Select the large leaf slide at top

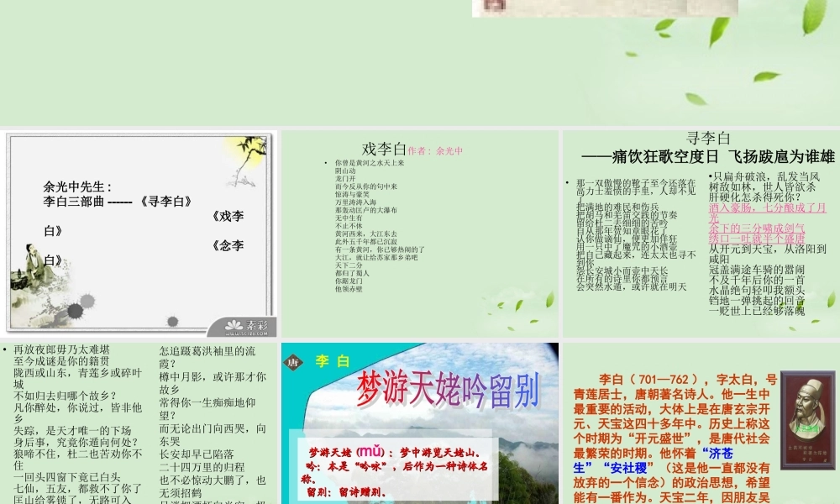tap(420, 62)
